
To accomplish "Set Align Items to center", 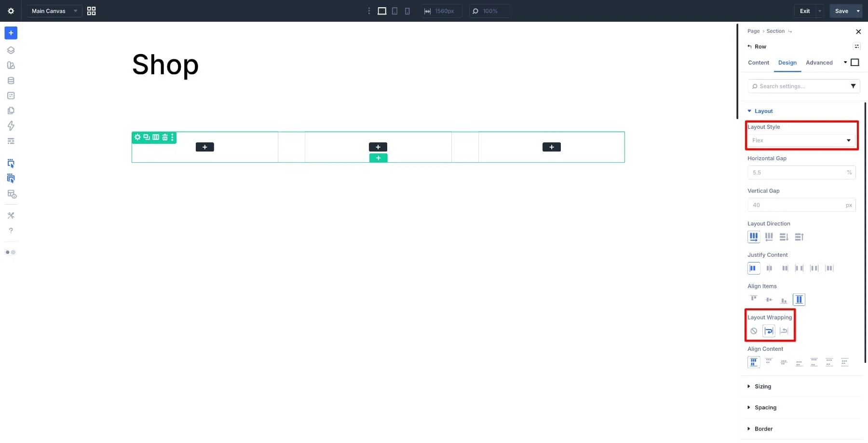I will [769, 300].
